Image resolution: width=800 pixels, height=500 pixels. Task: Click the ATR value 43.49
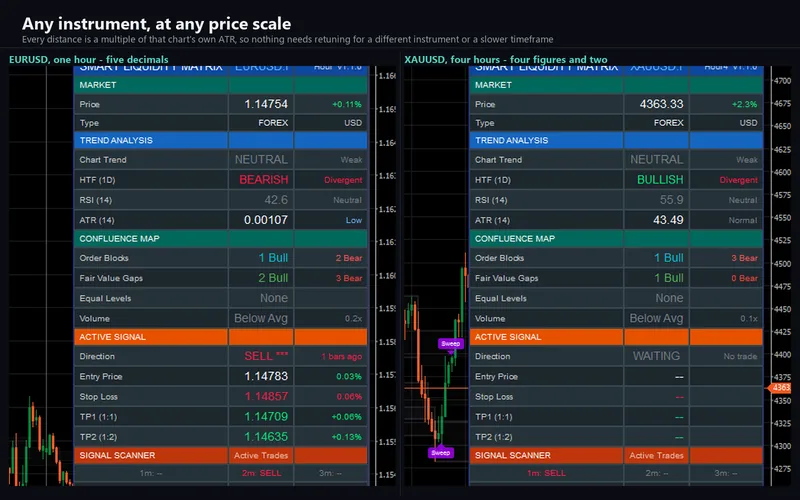tap(668, 220)
